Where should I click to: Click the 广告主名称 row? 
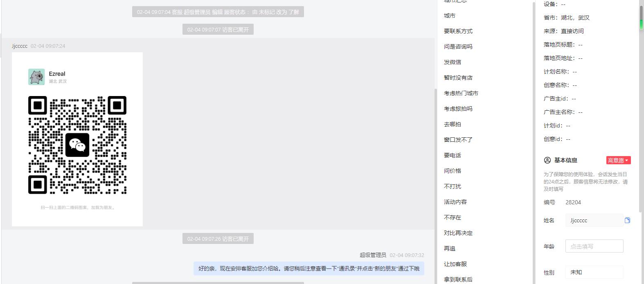(x=563, y=112)
